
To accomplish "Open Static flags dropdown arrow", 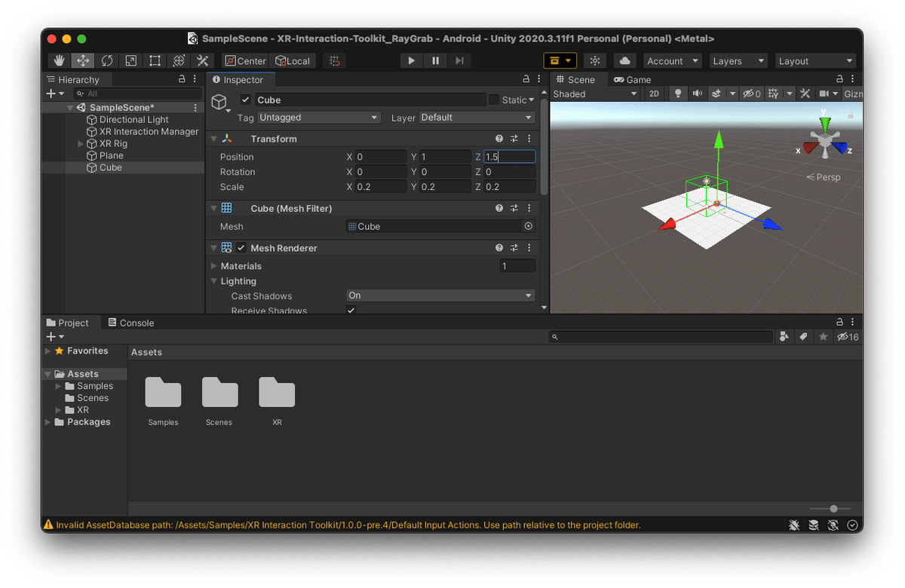I will (x=531, y=100).
